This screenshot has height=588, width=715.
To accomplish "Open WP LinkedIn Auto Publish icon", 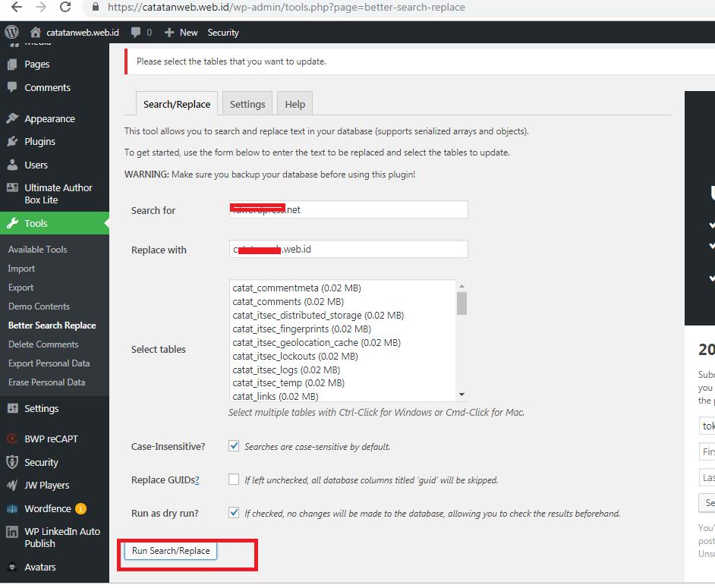I will click(x=12, y=533).
